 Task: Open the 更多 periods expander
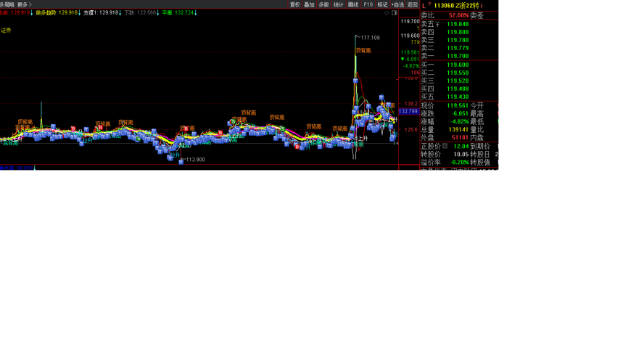pyautogui.click(x=24, y=4)
